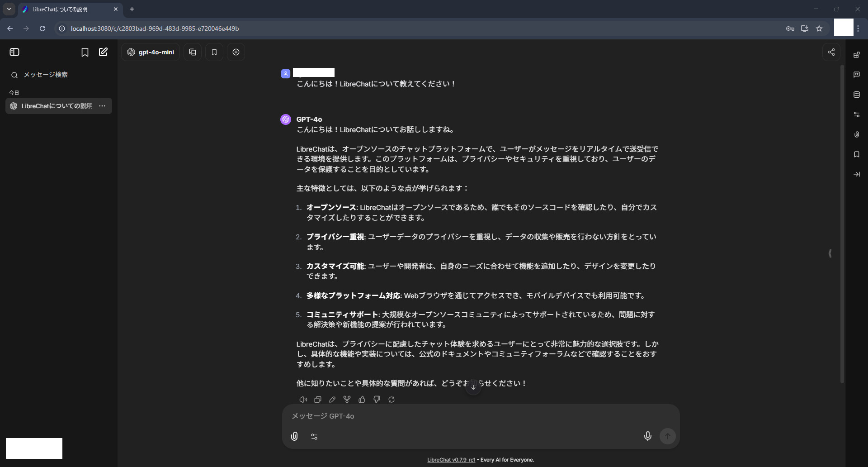Open the LibreChat v0.7.9-rc1 link
This screenshot has height=467, width=868.
[451, 460]
